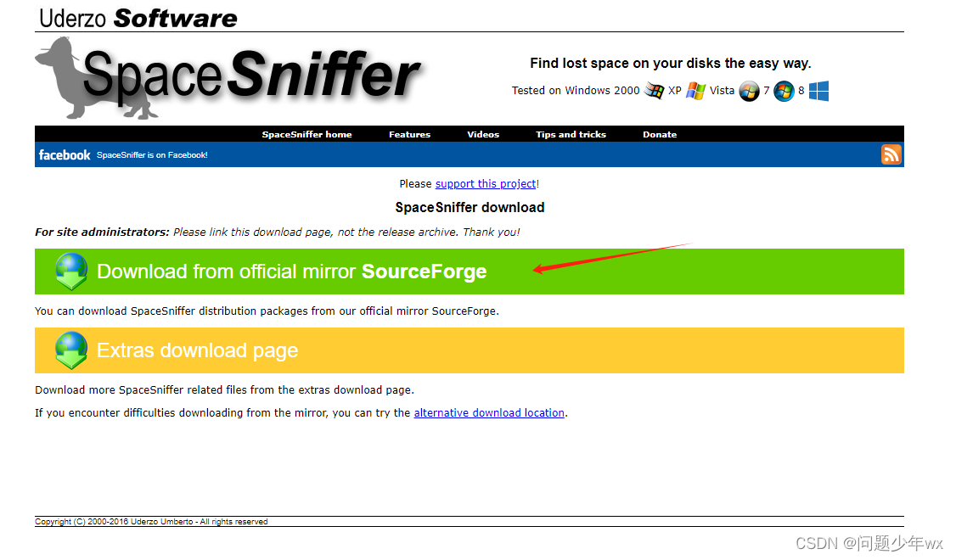Click 'Tested on Windows 2000' text
956x560 pixels.
tap(576, 90)
